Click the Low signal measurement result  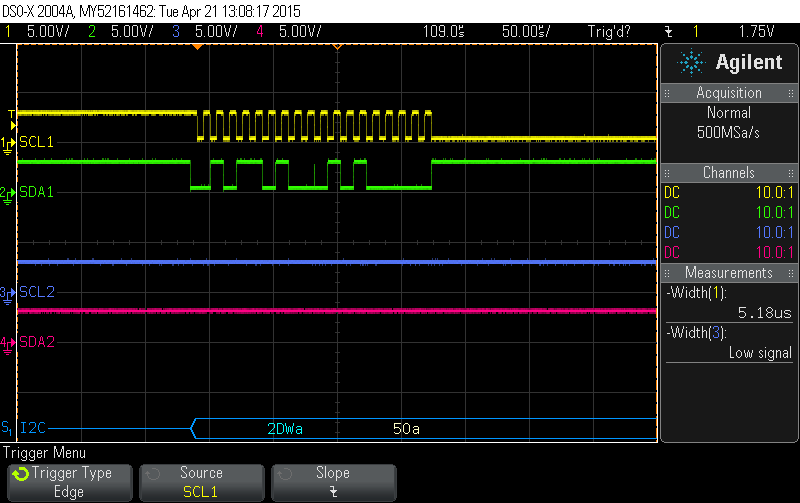click(760, 353)
